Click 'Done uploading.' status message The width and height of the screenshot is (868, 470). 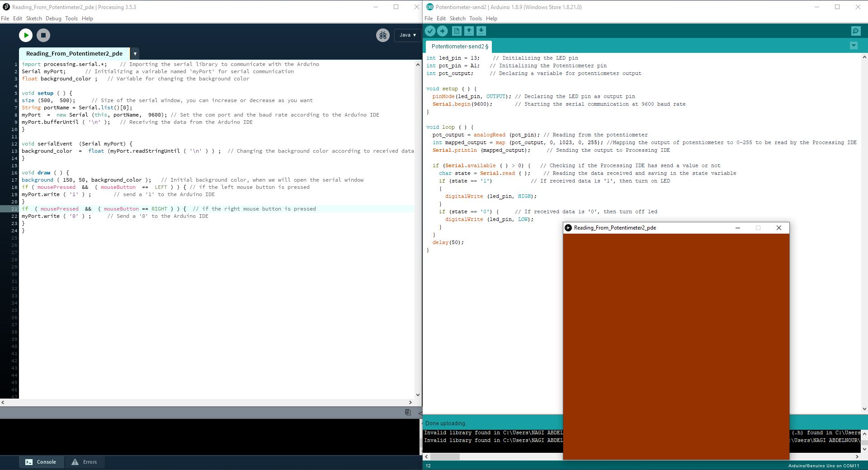pyautogui.click(x=445, y=423)
